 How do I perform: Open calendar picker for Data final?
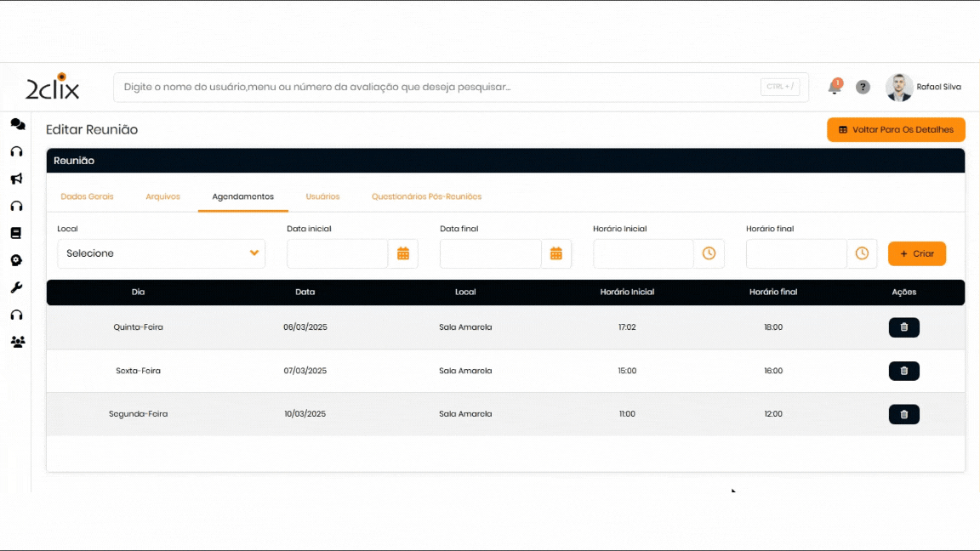(x=556, y=253)
